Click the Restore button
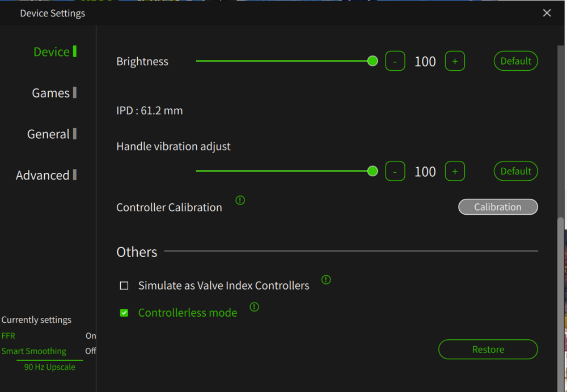The image size is (567, 392). [x=488, y=350]
